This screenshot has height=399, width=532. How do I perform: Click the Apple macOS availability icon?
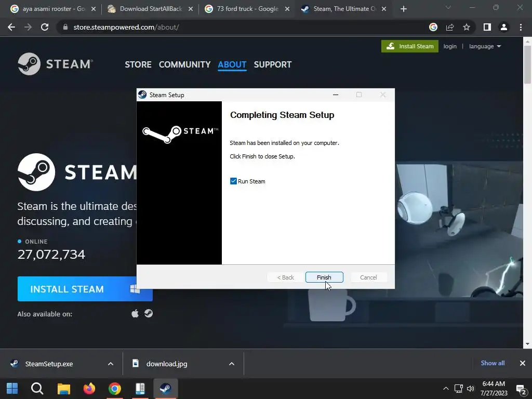tap(135, 313)
